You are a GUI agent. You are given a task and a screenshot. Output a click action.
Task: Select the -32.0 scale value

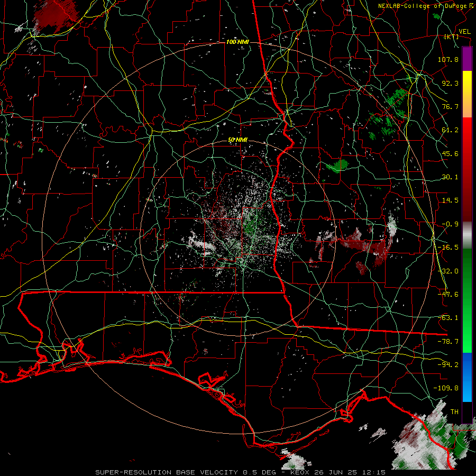coord(448,271)
